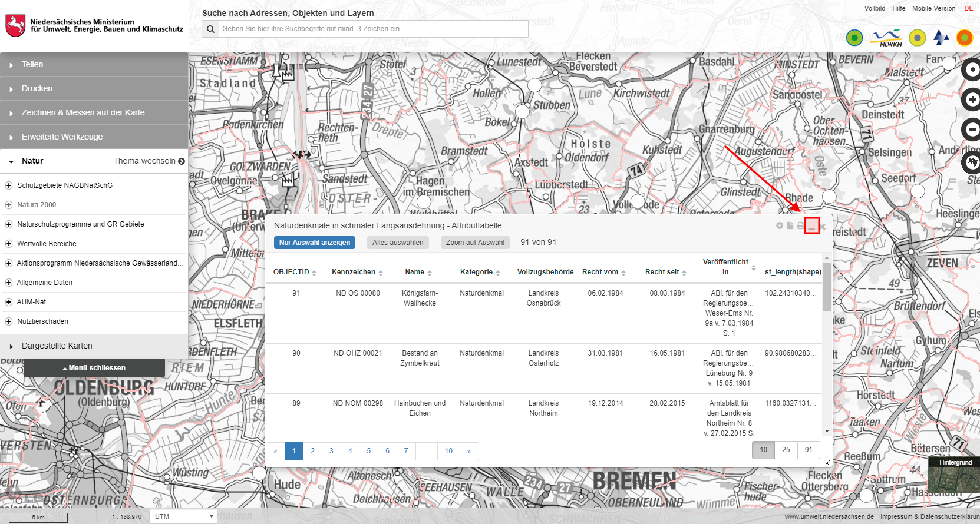Go to table page 2
The image size is (980, 524).
coord(312,451)
